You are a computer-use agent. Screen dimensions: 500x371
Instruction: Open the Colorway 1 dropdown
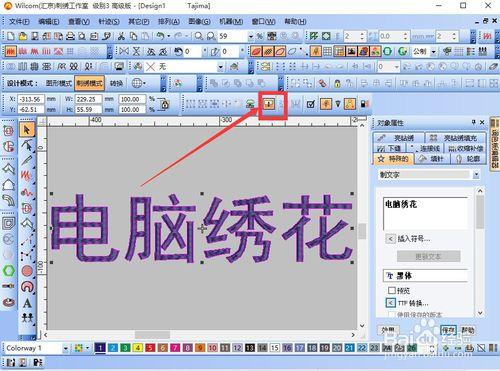(x=66, y=348)
